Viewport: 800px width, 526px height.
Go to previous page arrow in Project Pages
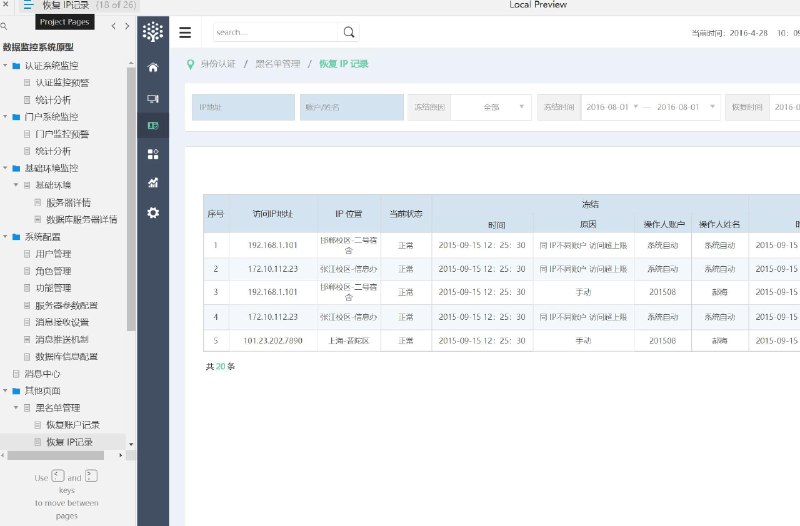[x=113, y=26]
